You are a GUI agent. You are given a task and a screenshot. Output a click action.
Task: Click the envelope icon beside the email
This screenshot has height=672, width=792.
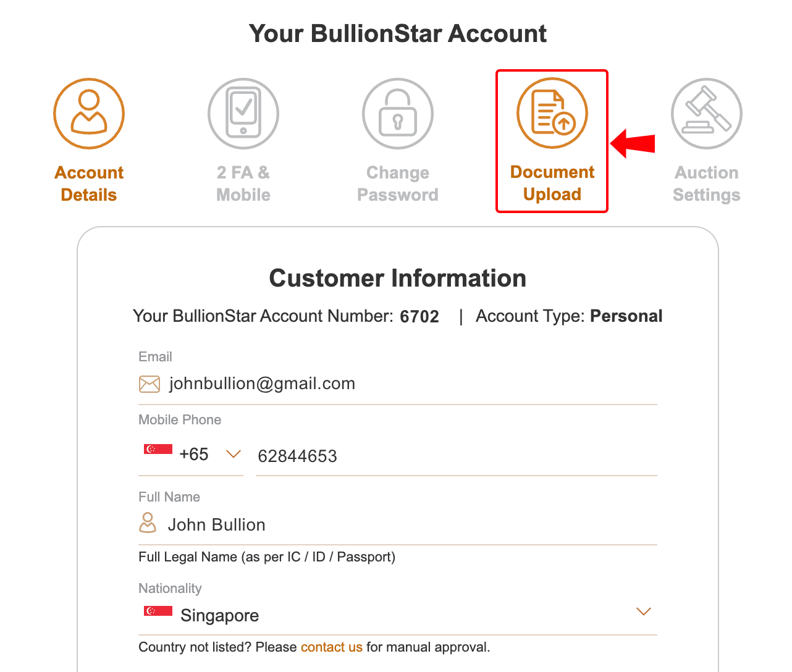(150, 384)
